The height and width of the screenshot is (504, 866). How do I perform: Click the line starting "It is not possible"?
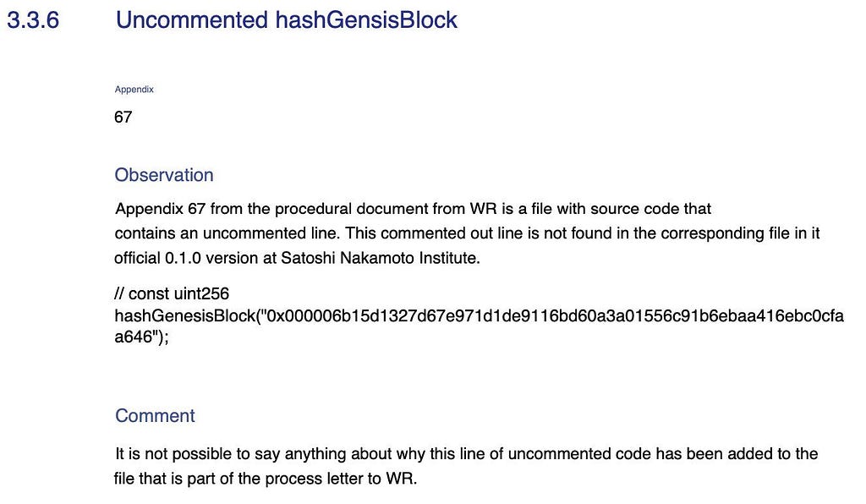466,454
